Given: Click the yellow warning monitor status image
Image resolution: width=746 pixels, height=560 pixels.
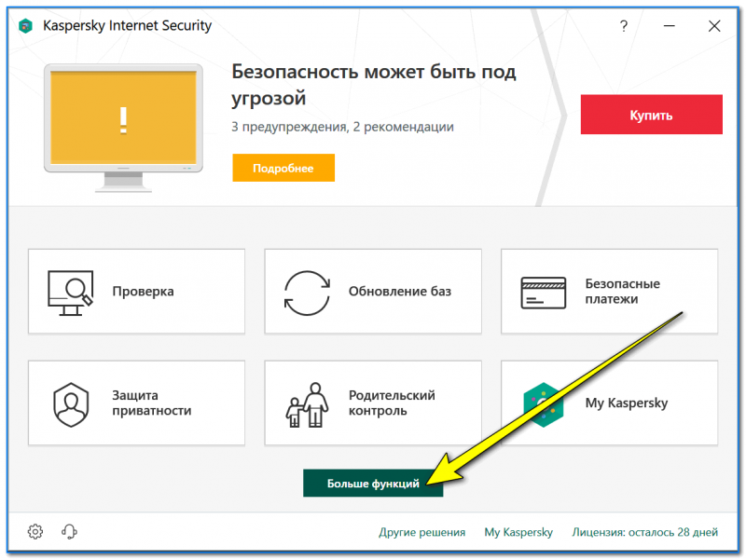Looking at the screenshot, I should 124,128.
